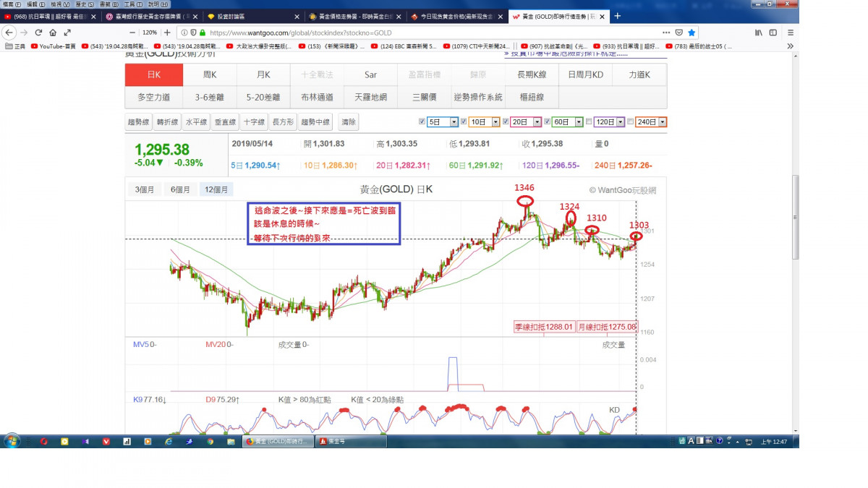Toggle the 10日 moving average checkbox
This screenshot has width=868, height=488.
pyautogui.click(x=464, y=121)
